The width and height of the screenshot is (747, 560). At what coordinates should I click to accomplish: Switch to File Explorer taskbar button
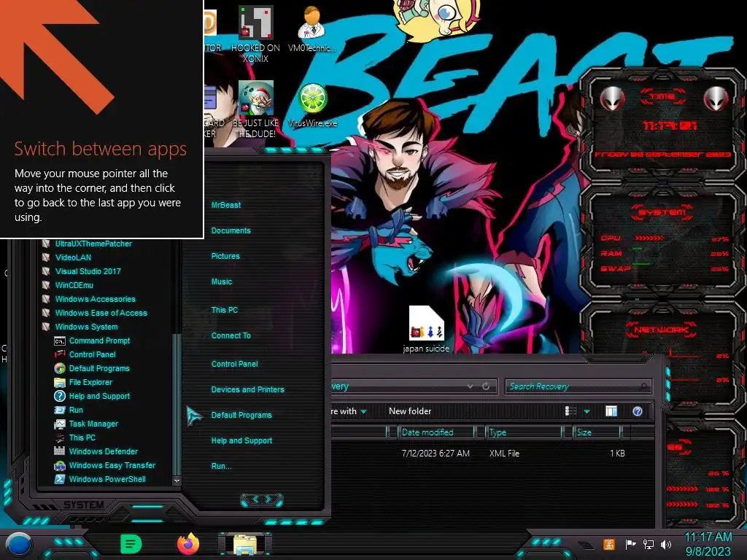pos(245,545)
